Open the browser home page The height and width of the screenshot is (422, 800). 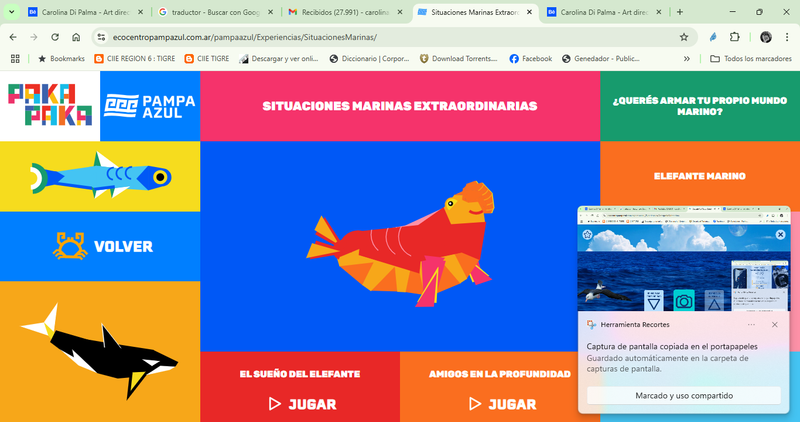click(x=76, y=37)
